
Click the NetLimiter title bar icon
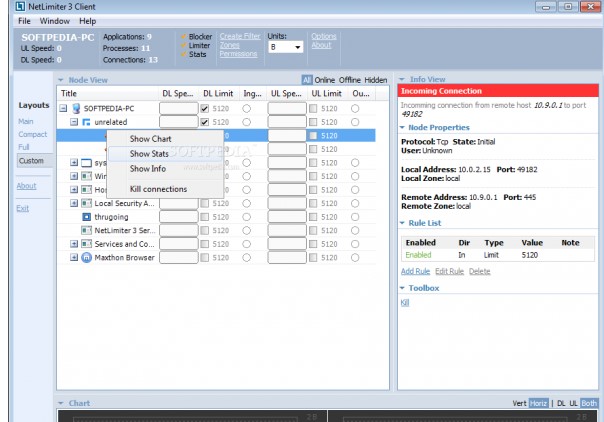click(x=19, y=6)
